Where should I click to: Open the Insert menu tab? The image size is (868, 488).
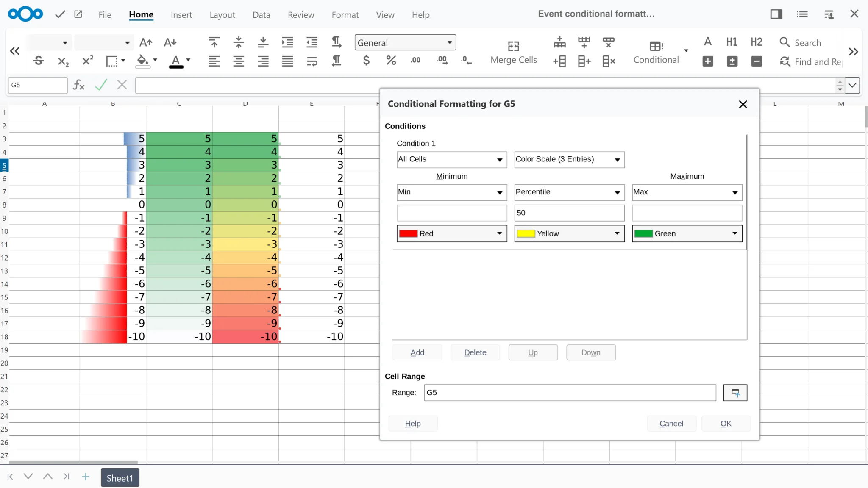pos(181,15)
